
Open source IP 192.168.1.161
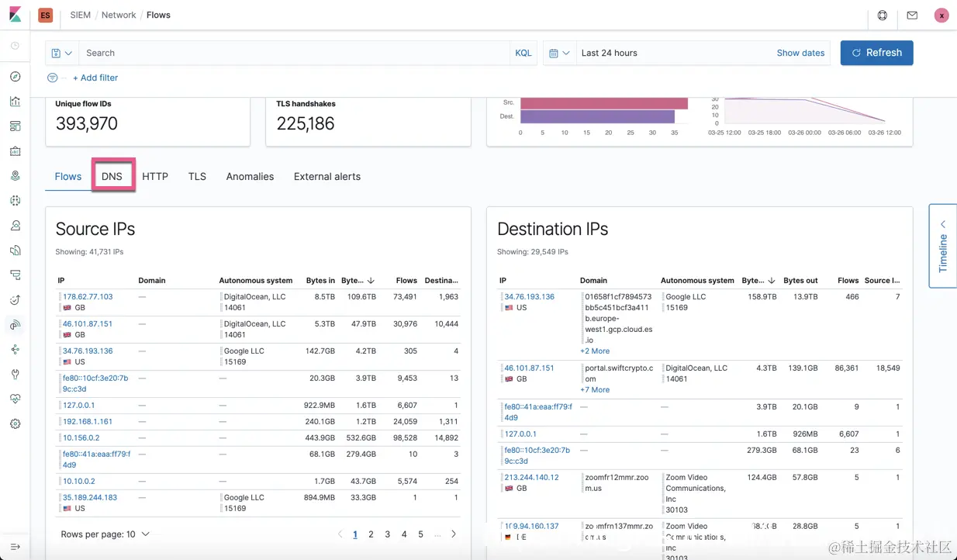(x=88, y=422)
